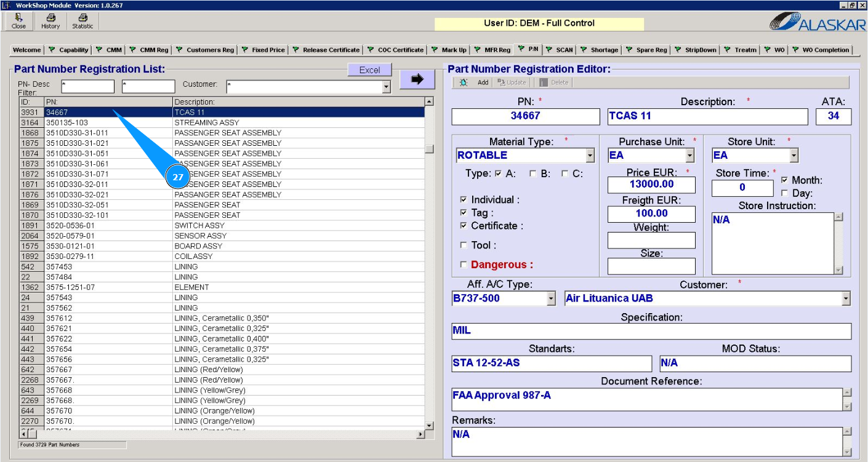Click the Excel export button
Image resolution: width=868 pixels, height=462 pixels.
pyautogui.click(x=369, y=70)
